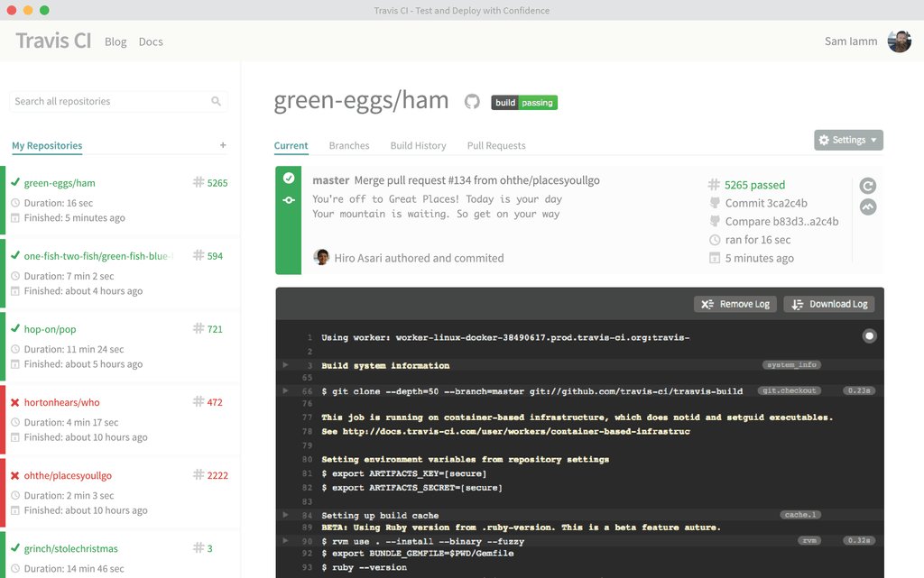Image resolution: width=924 pixels, height=578 pixels.
Task: Switch to the Branches tab
Action: (349, 145)
